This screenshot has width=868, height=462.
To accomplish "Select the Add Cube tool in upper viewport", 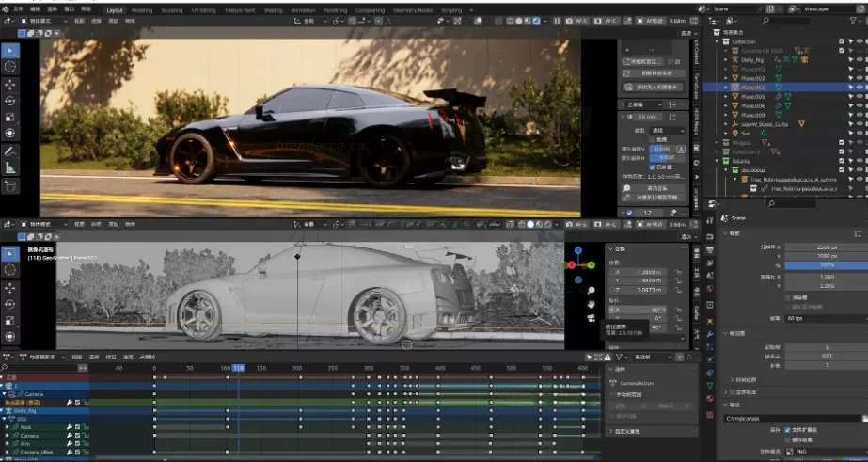I will tap(10, 186).
